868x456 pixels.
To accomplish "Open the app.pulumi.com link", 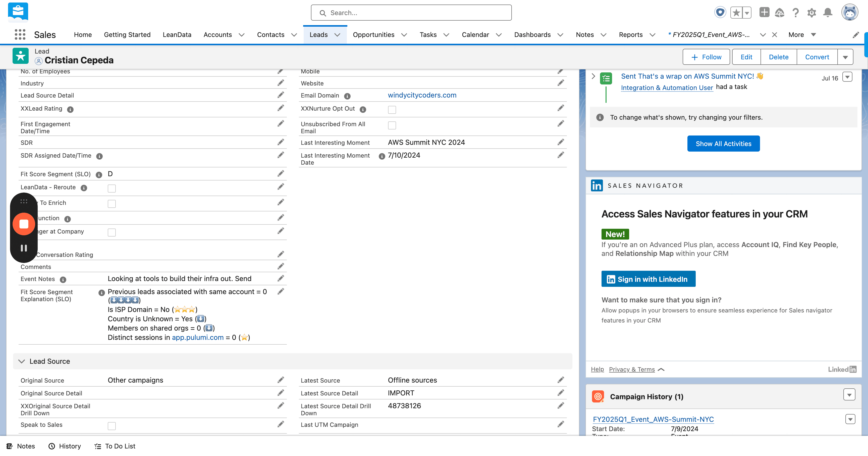I will point(197,337).
